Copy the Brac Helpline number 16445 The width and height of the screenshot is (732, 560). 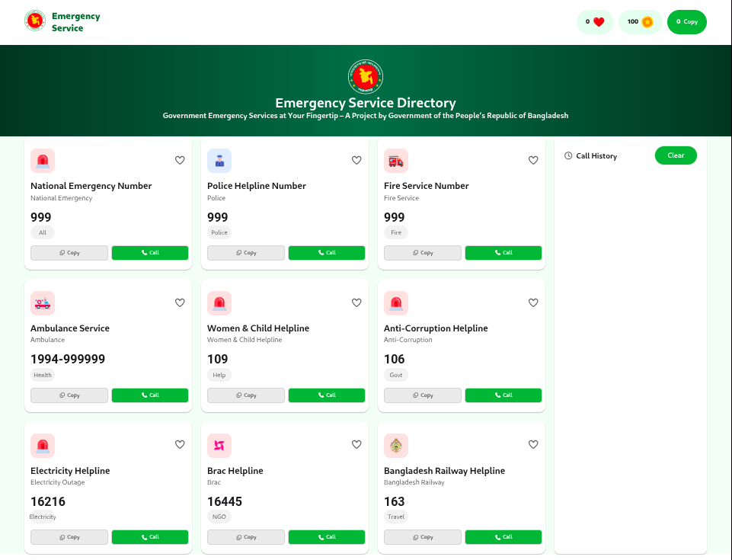[246, 537]
